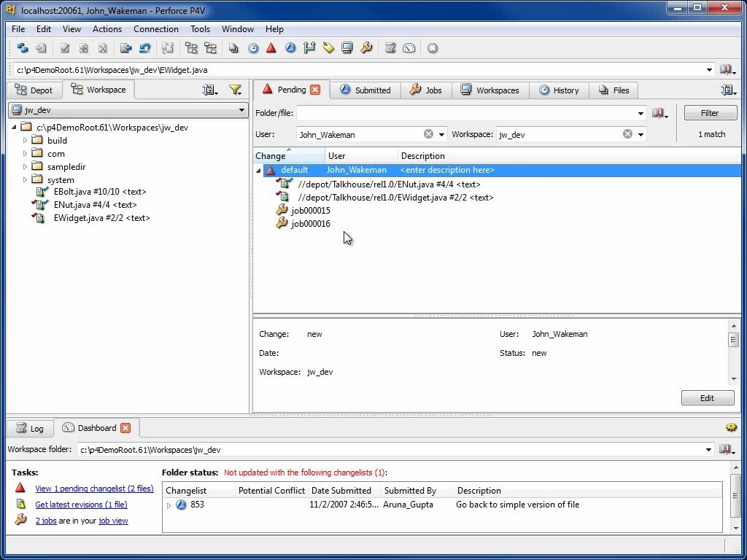Open Workspaces view via monitor toolbar icon
The width and height of the screenshot is (747, 560).
347,48
